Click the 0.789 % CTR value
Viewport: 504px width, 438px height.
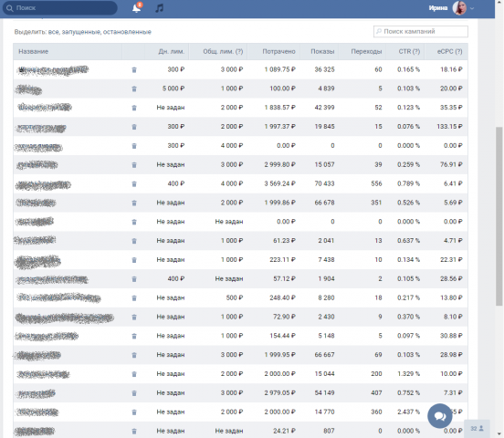408,183
